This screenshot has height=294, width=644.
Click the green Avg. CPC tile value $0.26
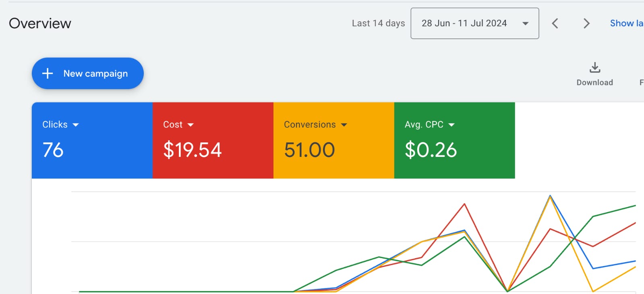pos(431,150)
